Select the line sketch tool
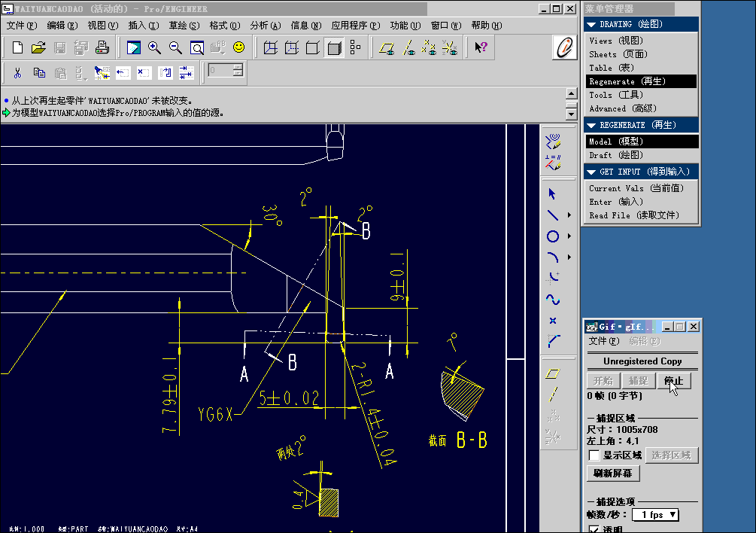Image resolution: width=756 pixels, height=533 pixels. click(x=553, y=215)
